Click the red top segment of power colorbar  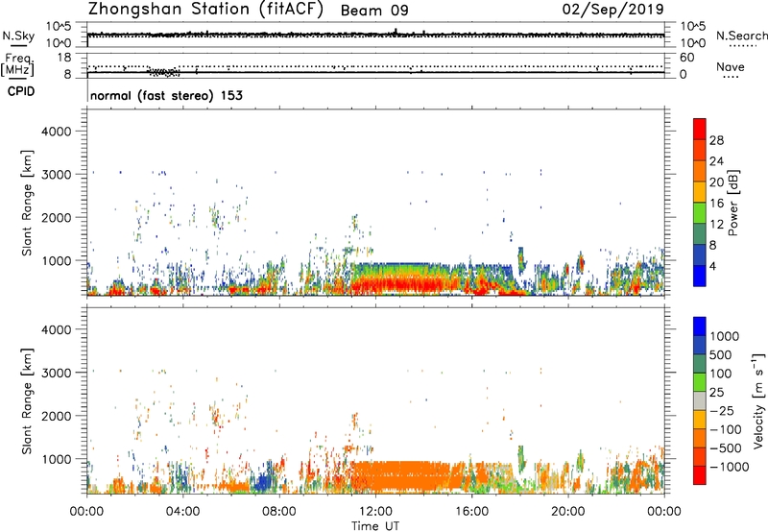tap(700, 129)
